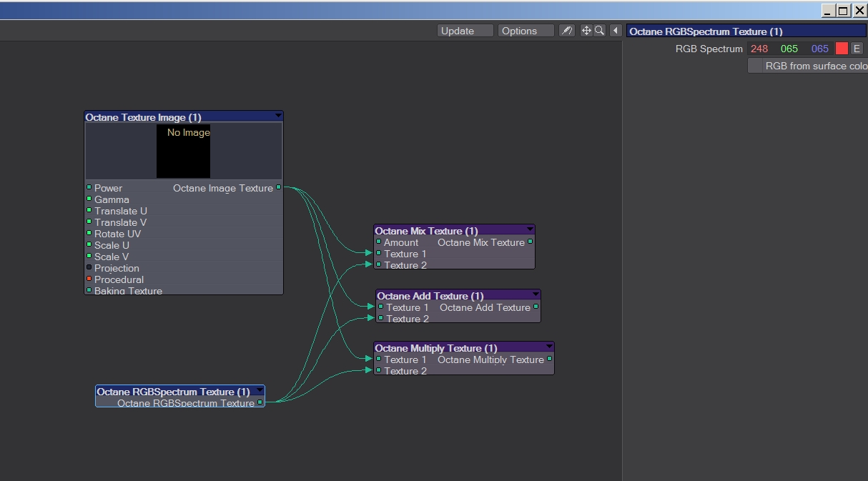Click the No Image preview thumbnail

click(184, 151)
